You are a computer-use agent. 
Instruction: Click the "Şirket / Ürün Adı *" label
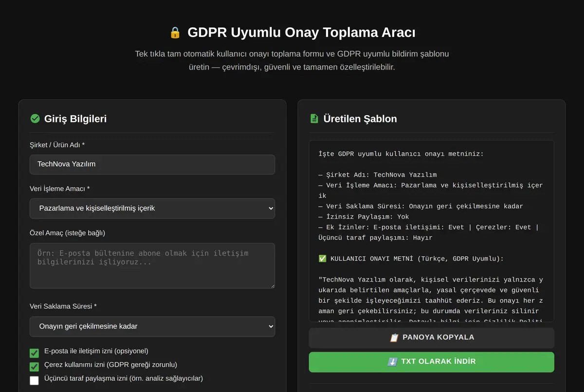point(57,145)
